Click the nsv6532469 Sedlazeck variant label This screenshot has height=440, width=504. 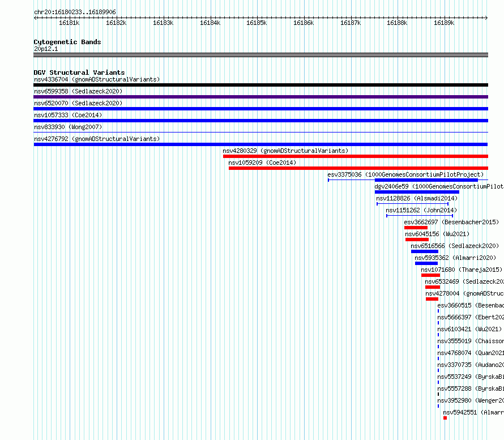[x=464, y=281]
